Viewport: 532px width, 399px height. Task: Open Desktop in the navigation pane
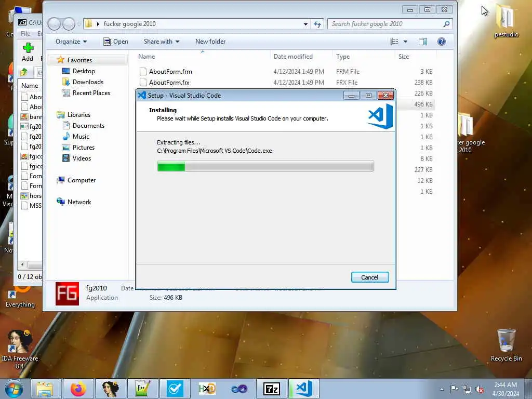coord(84,71)
